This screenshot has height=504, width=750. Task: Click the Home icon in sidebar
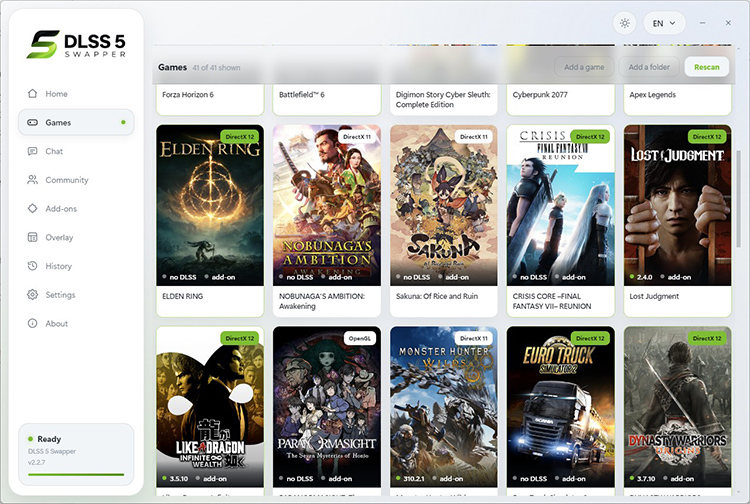(x=32, y=94)
